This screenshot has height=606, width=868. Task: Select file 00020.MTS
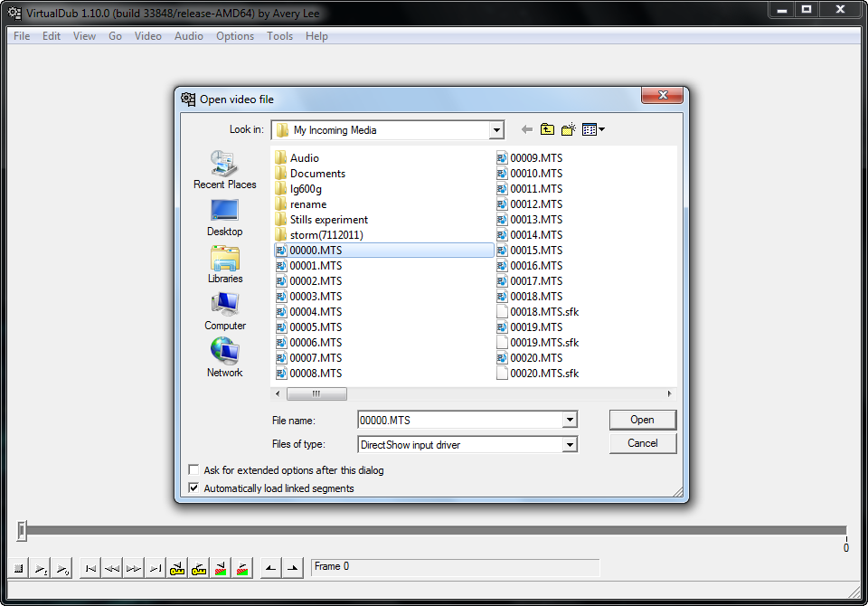coord(530,358)
